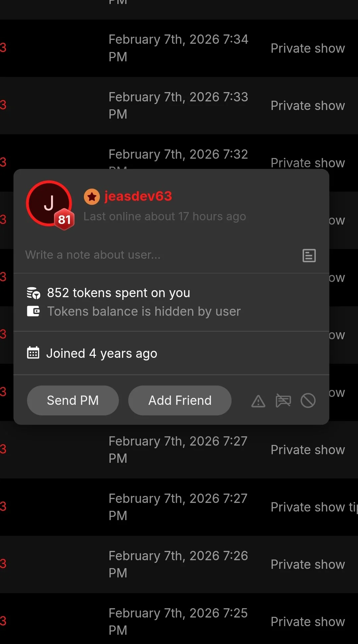Click the tokens spent coins icon
This screenshot has height=644, width=358.
[x=33, y=293]
